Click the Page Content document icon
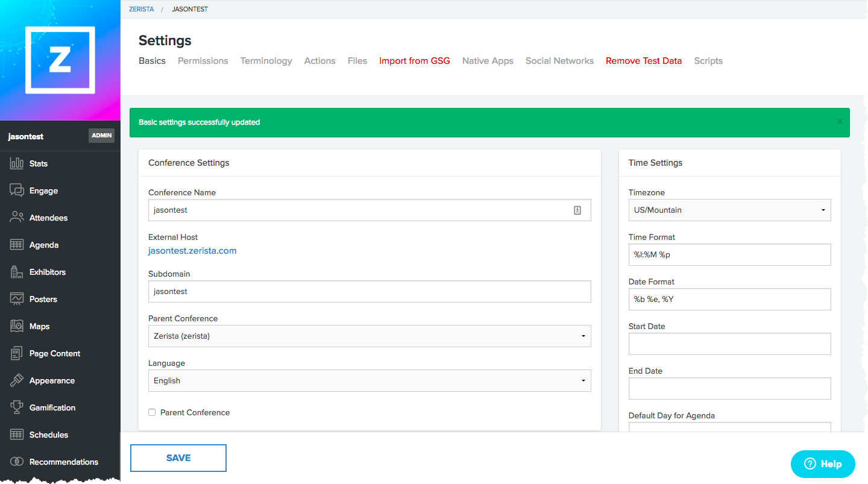This screenshot has height=484, width=868. [17, 353]
